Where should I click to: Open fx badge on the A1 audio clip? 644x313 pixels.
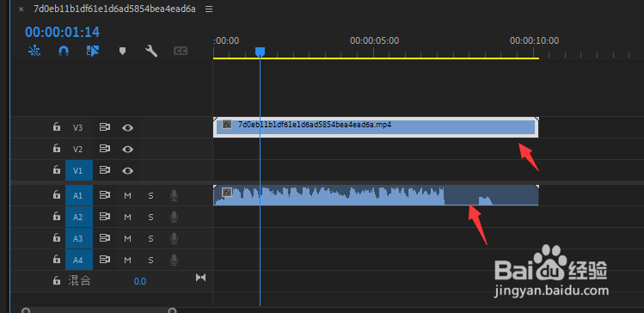227,192
